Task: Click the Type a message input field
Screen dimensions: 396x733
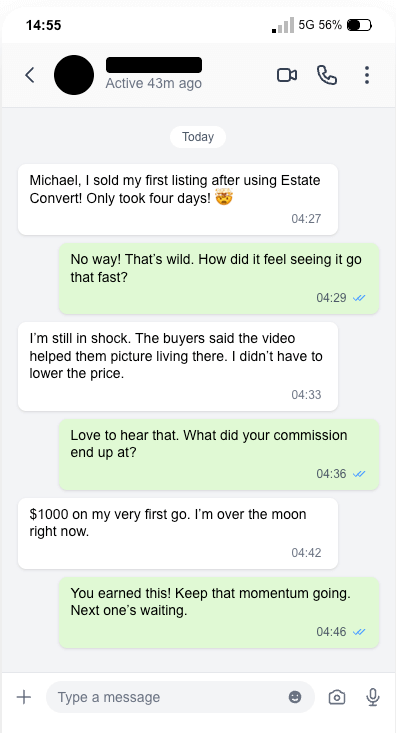Action: click(180, 697)
